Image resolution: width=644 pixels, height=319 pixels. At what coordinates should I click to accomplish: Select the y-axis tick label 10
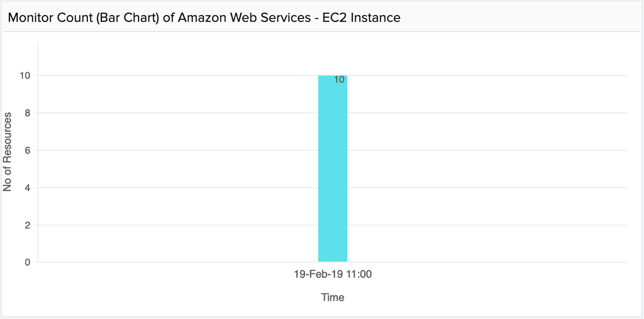coord(25,75)
